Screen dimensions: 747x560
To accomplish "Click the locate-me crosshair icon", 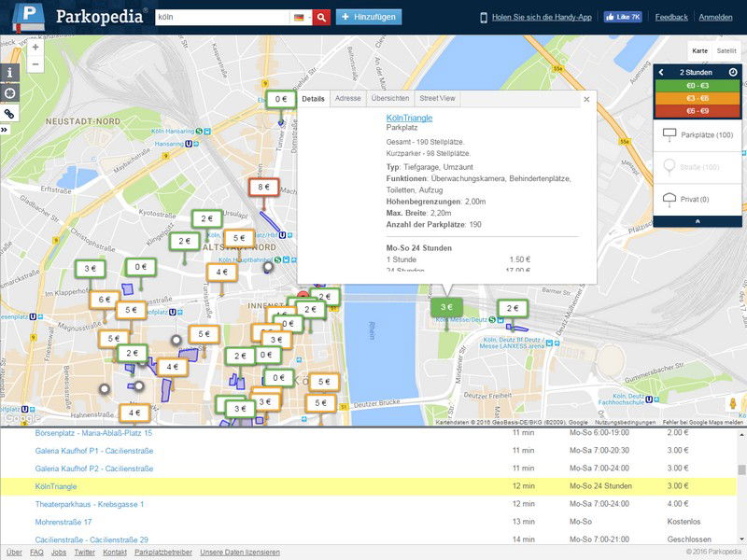I will [9, 93].
